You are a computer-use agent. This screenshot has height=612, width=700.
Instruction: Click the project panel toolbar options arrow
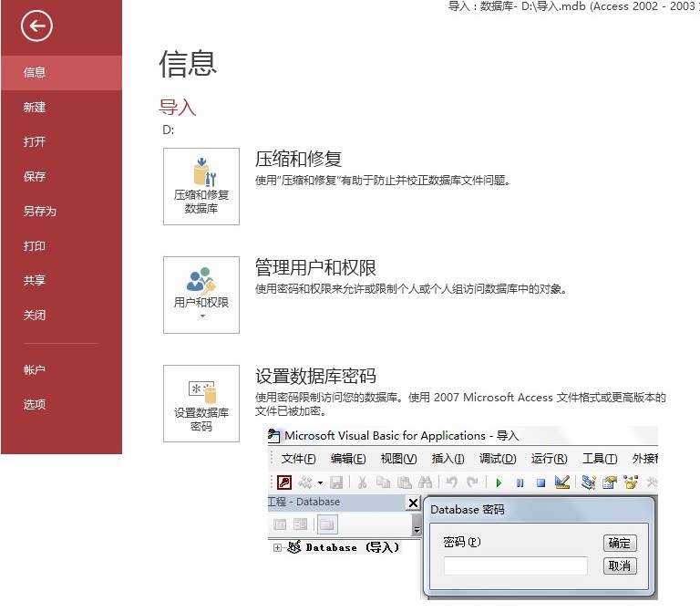click(417, 524)
